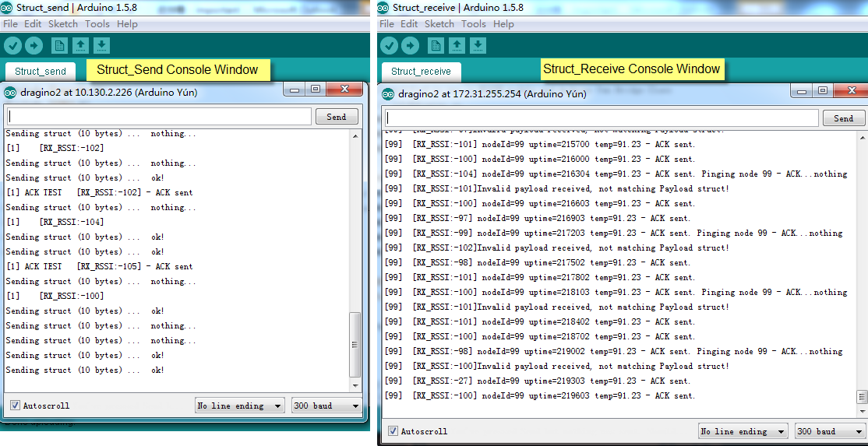Click Verify icon in Struct_receive window

389,45
